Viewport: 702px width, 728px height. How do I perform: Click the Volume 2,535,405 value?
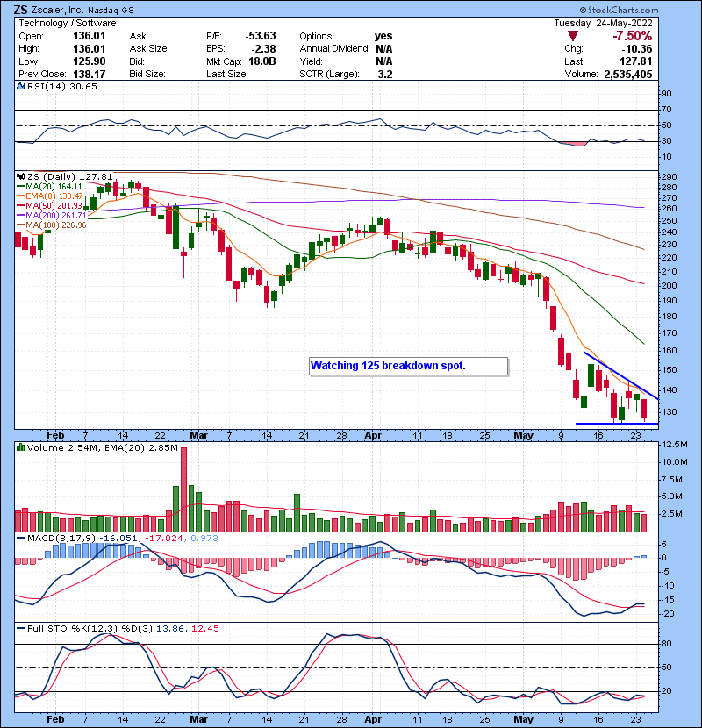pos(628,74)
